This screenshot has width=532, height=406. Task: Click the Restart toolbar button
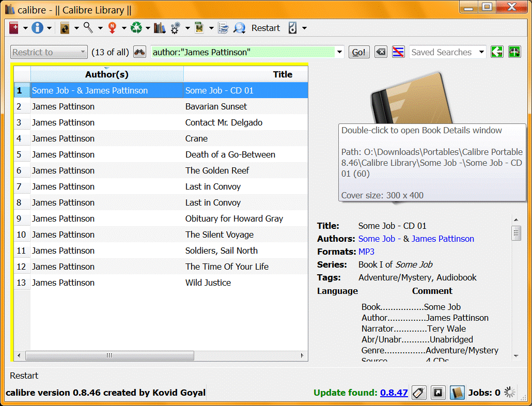pos(265,28)
